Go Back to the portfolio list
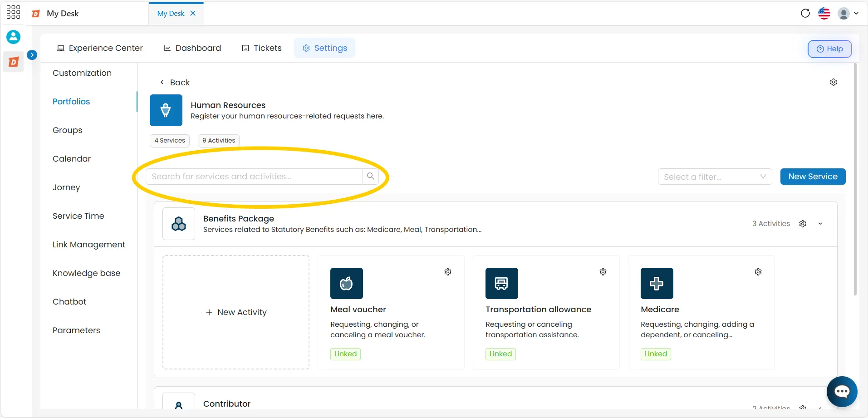 click(x=175, y=83)
